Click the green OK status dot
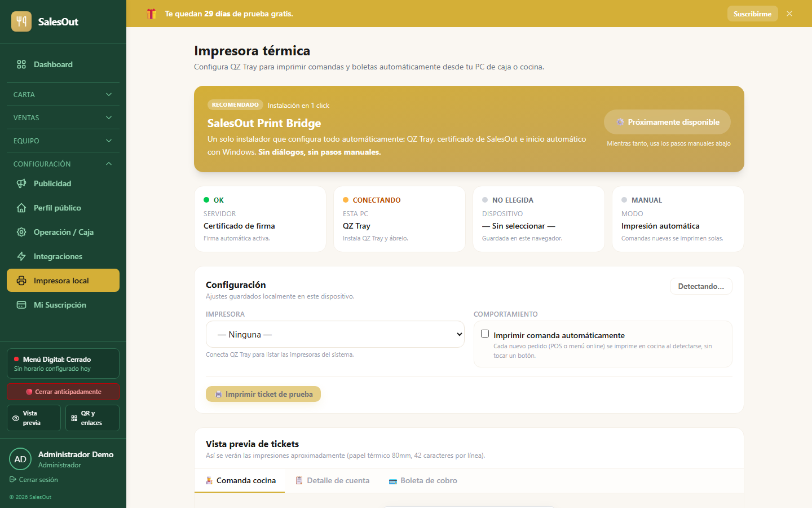 [206, 200]
